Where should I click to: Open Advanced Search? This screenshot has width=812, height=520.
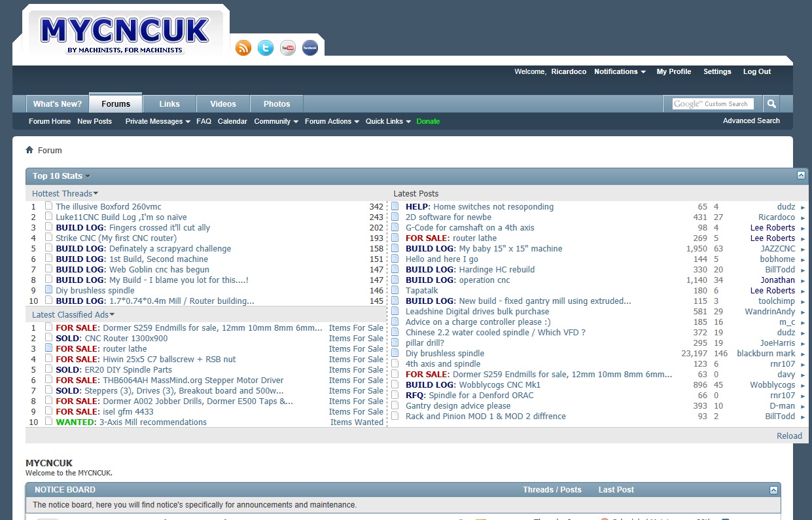[x=751, y=121]
